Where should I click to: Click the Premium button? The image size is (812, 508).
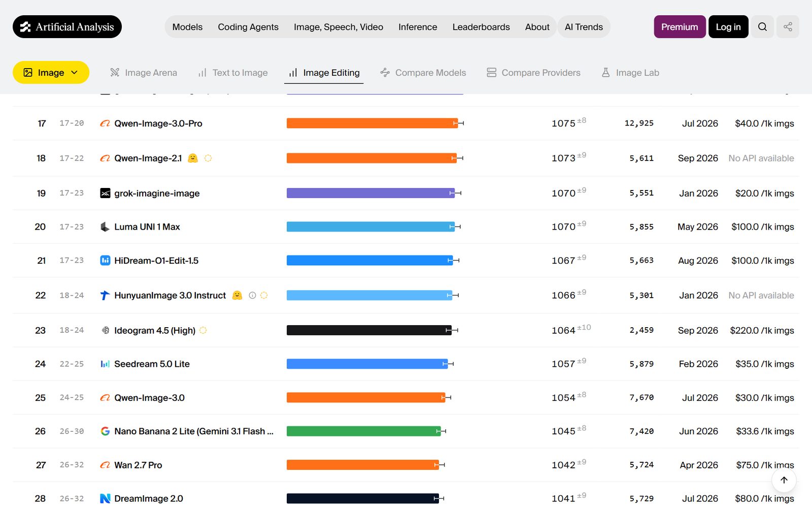click(680, 27)
